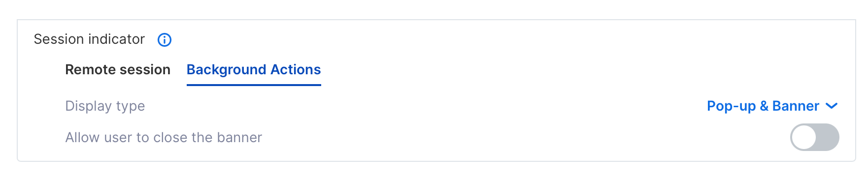Show help for Session indicator setting
The image size is (868, 180).
(165, 40)
